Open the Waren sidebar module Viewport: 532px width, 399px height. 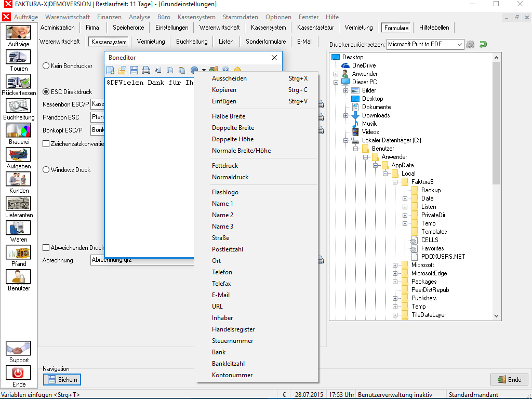pyautogui.click(x=18, y=228)
